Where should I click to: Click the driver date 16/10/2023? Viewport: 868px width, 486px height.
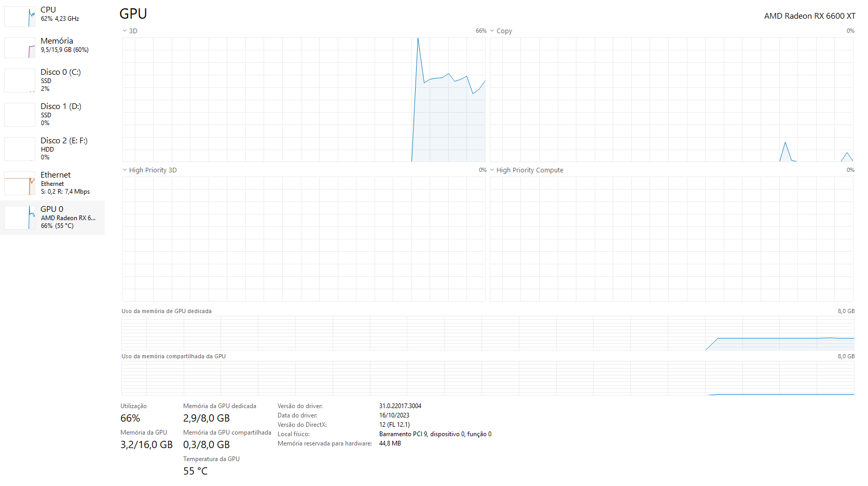pos(394,415)
